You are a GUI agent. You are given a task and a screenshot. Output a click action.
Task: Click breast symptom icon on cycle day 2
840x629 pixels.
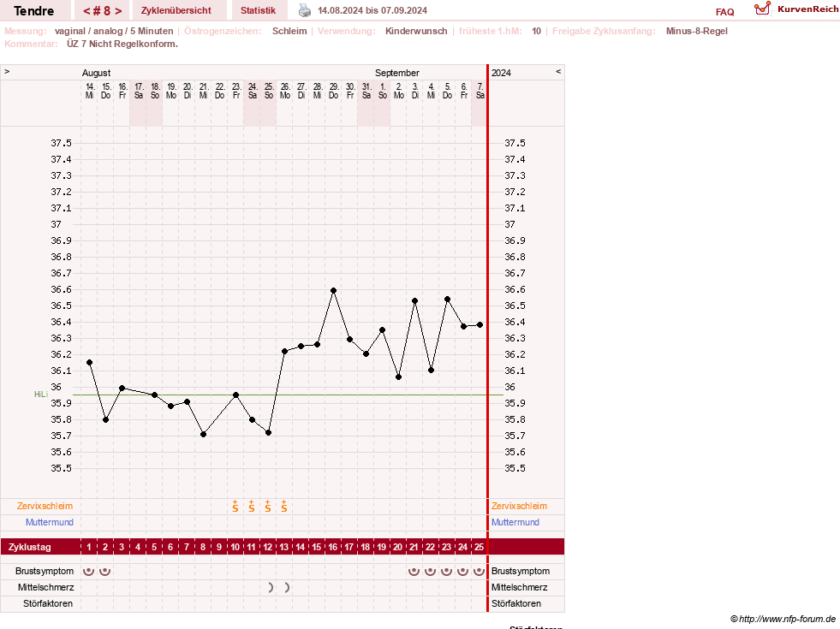pyautogui.click(x=105, y=571)
